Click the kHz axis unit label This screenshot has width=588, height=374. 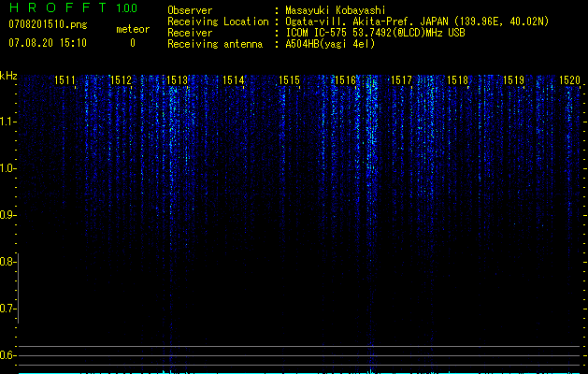click(x=8, y=76)
